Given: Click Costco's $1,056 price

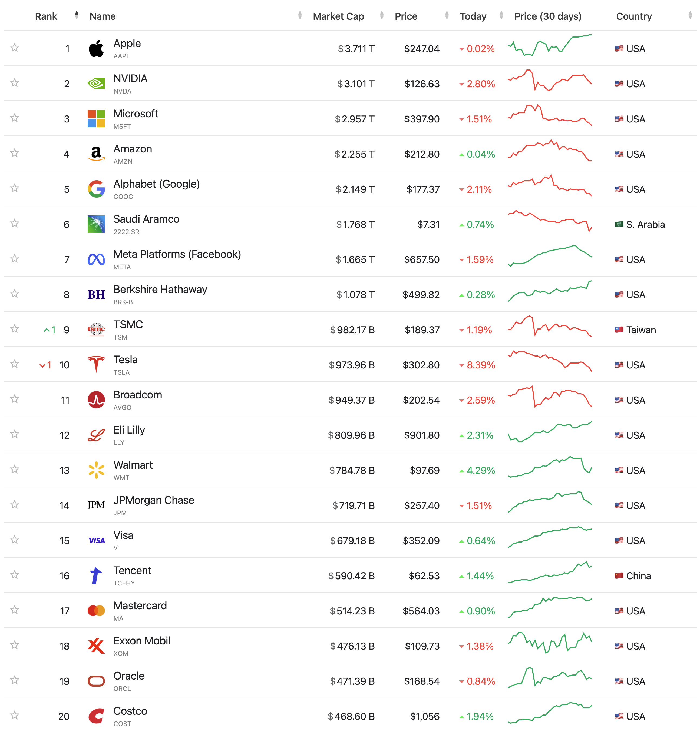Looking at the screenshot, I should [x=425, y=716].
